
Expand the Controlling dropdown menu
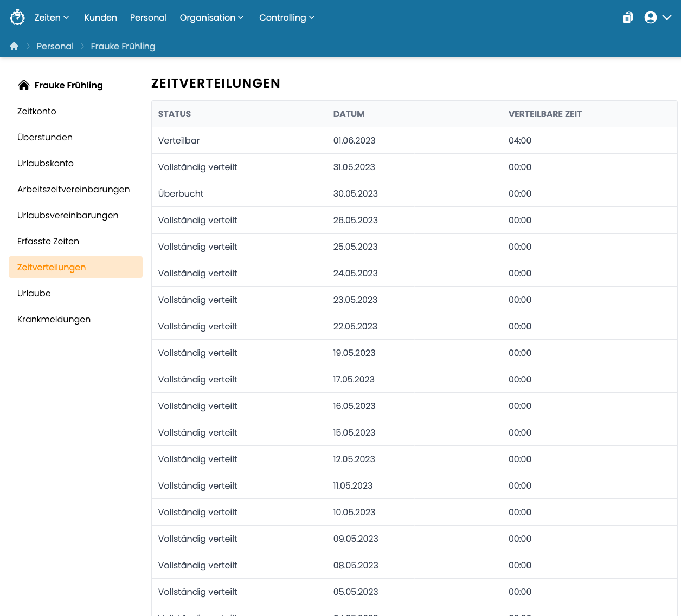[x=287, y=17]
